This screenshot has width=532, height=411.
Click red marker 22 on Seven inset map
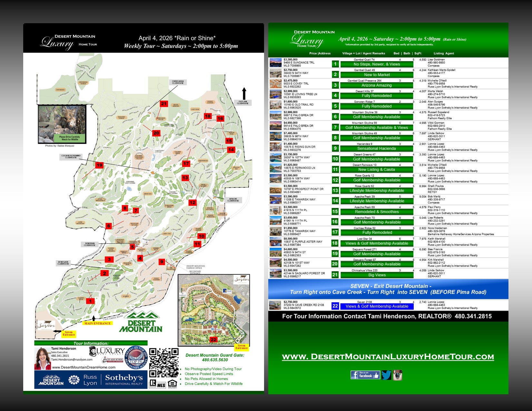213,339
